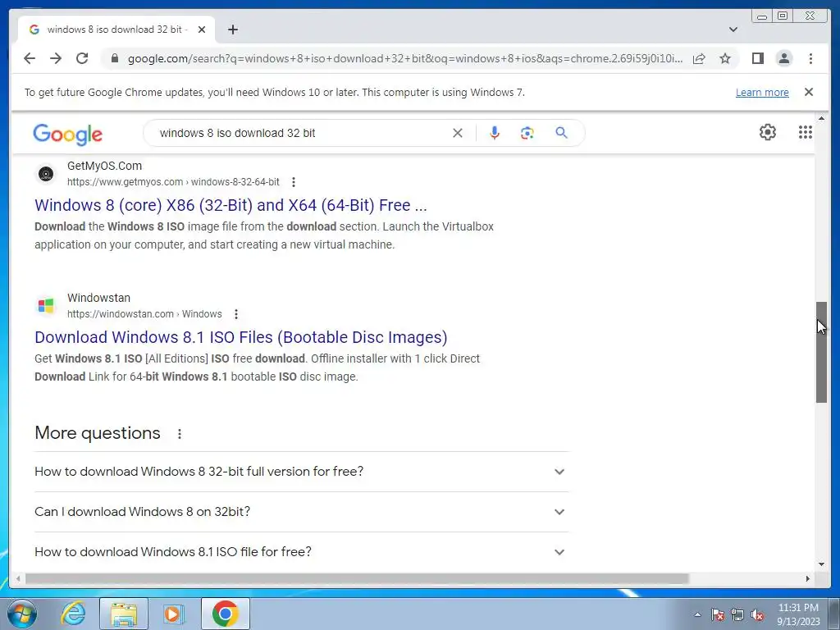
Task: Dismiss the Chrome updates notification bar
Action: coord(809,92)
